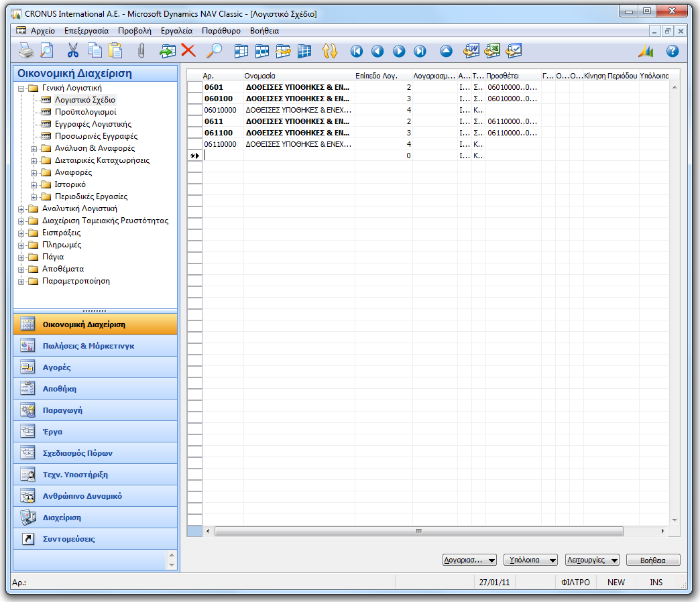Open the Λογαριασ... dropdown button
Image resolution: width=700 pixels, height=602 pixels.
(469, 560)
